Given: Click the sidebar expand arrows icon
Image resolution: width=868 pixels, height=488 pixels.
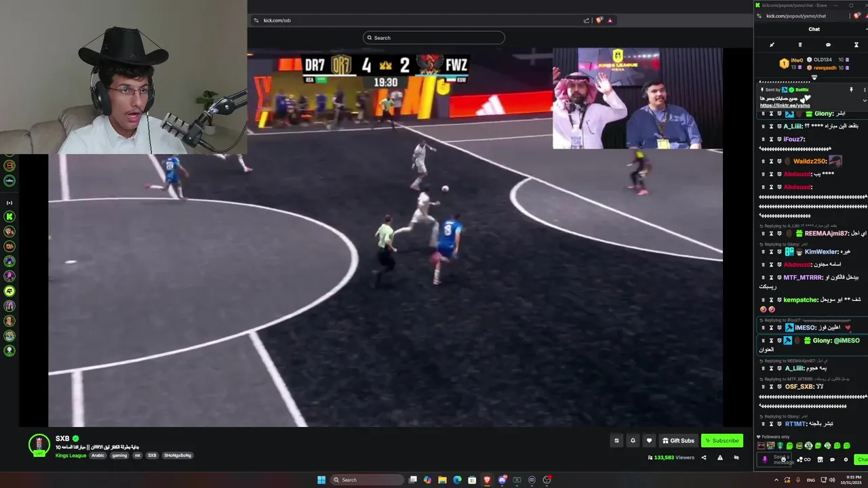Looking at the screenshot, I should click(9, 203).
